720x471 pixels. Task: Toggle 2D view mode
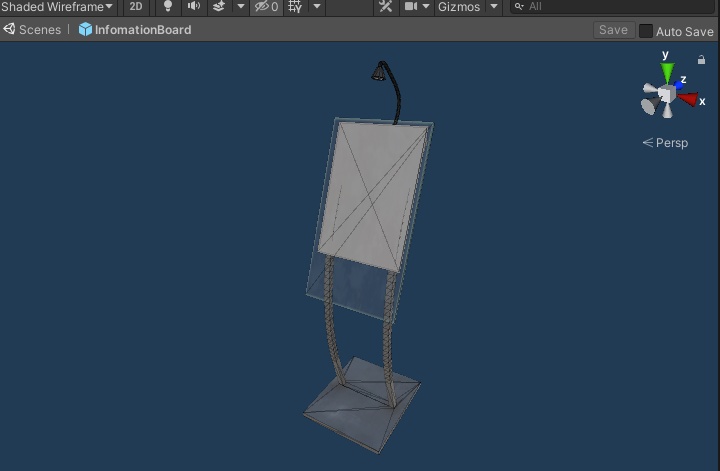135,7
